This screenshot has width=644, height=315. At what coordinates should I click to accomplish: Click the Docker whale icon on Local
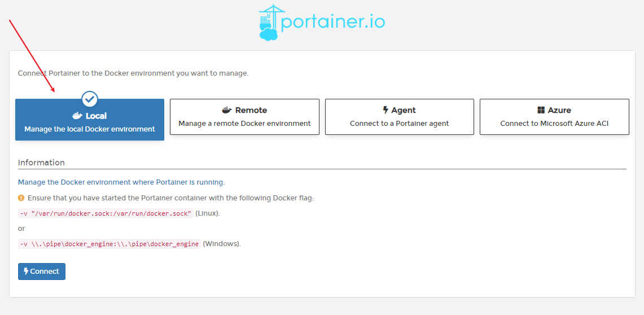pos(78,116)
